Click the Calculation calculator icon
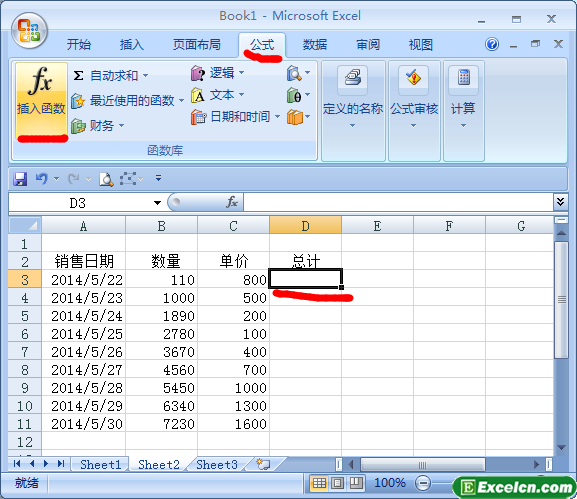 464,79
